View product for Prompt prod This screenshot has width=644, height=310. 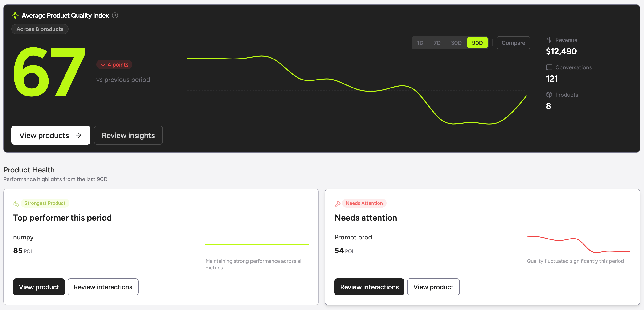433,287
